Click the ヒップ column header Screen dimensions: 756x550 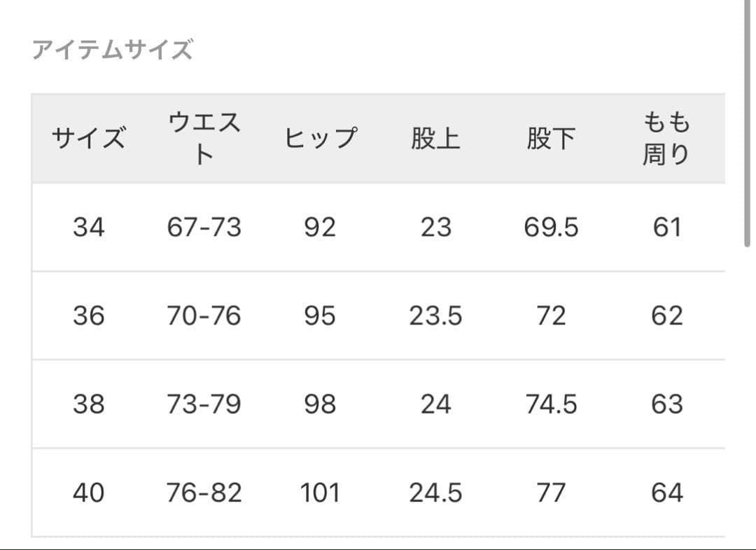click(x=320, y=139)
